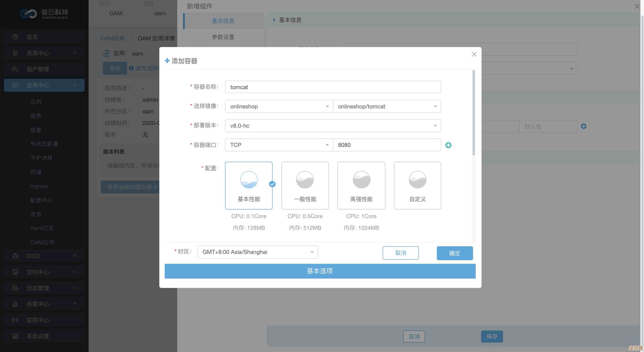Select the 一般性能 configuration card

coord(305,185)
